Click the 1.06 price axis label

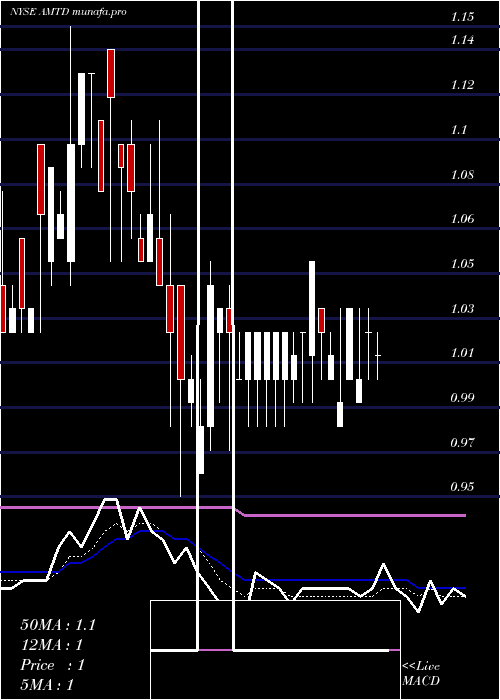click(462, 219)
